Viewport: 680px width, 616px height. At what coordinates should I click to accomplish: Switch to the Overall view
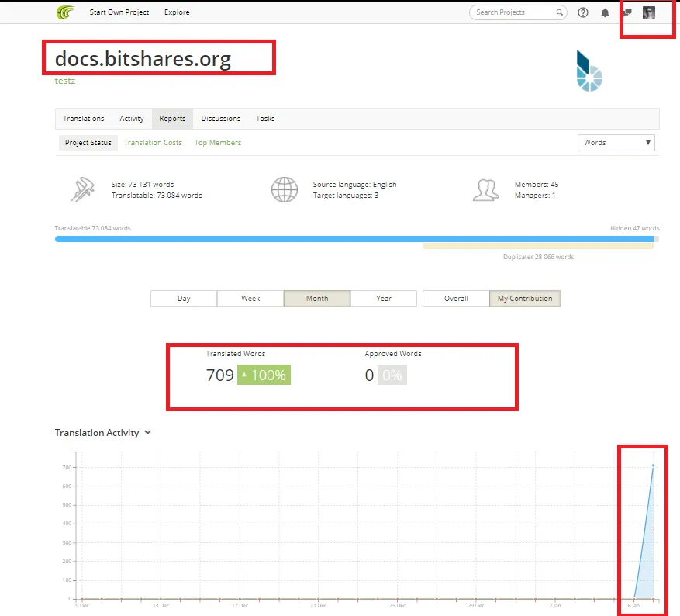point(456,299)
